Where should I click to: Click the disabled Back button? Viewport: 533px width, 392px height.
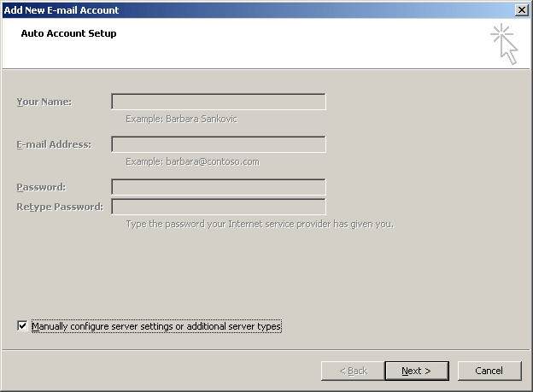353,371
